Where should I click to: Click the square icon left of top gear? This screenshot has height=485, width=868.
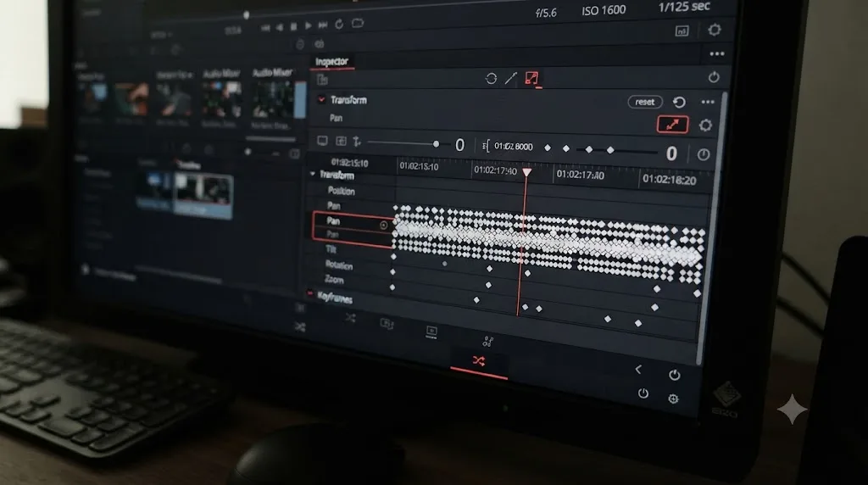click(x=682, y=31)
